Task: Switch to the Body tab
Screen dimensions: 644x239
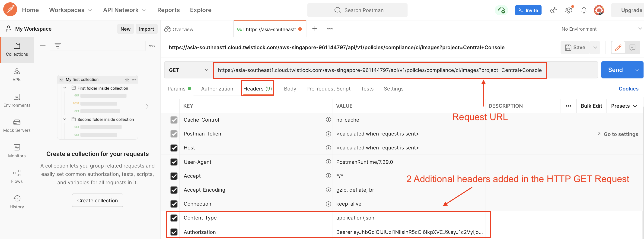Action: 290,89
